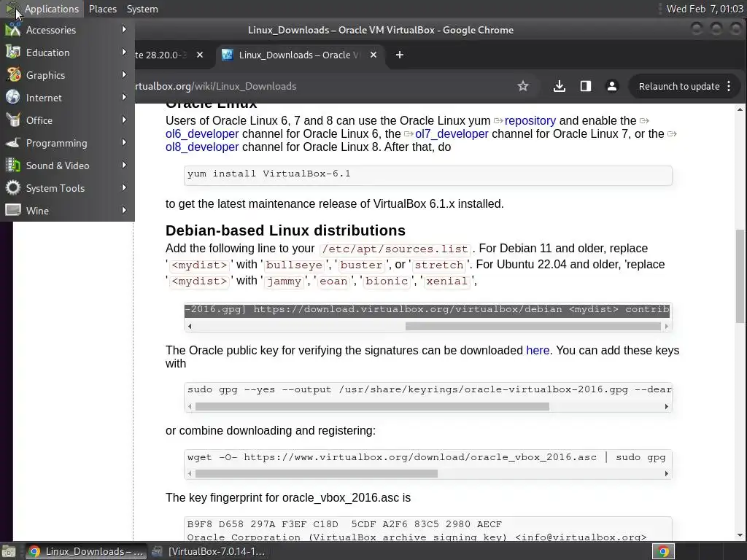Open the Office menu category

(x=67, y=120)
